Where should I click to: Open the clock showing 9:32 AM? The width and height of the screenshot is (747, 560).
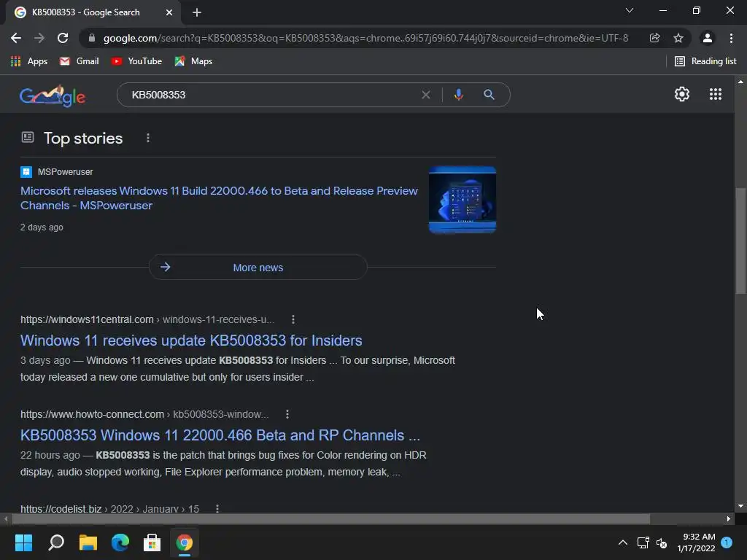(696, 542)
